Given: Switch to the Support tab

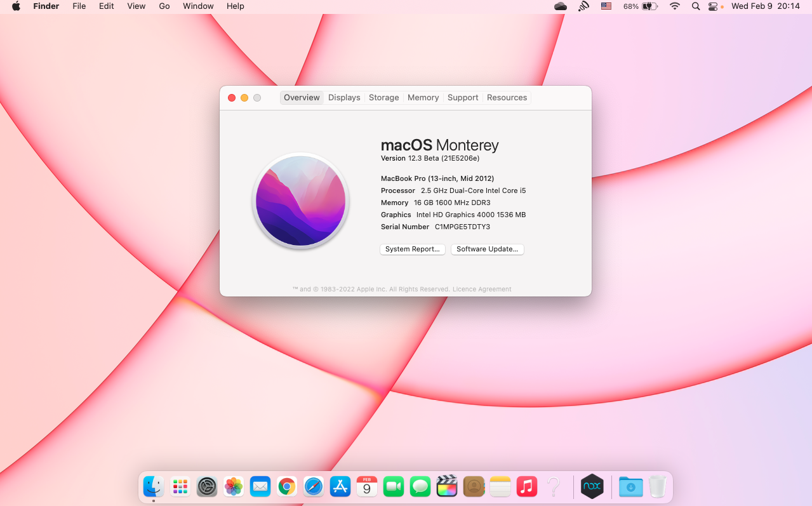Looking at the screenshot, I should pyautogui.click(x=463, y=98).
